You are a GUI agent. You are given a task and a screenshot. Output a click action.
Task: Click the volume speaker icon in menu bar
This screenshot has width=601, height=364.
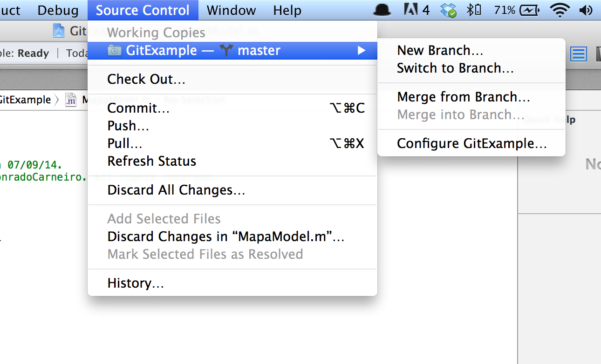(585, 10)
